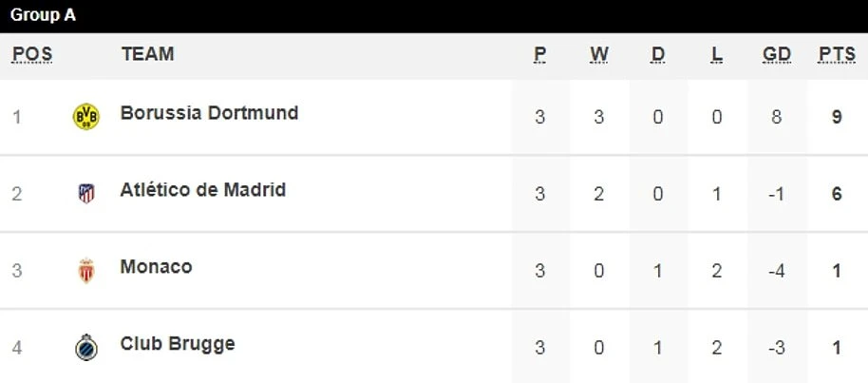Click the PTS column header

pyautogui.click(x=837, y=55)
